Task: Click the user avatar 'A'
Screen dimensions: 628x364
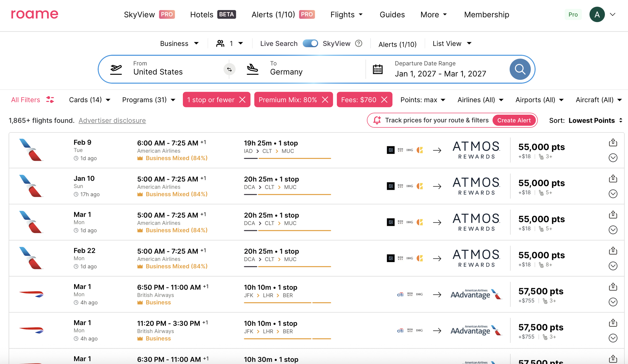Action: (x=597, y=14)
